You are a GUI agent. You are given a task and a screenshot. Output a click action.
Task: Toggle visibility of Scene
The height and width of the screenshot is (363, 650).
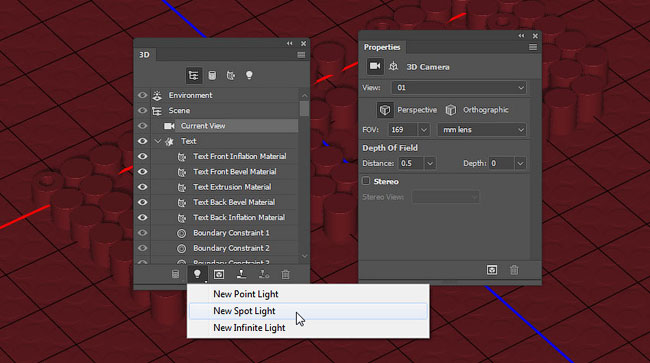coord(142,111)
